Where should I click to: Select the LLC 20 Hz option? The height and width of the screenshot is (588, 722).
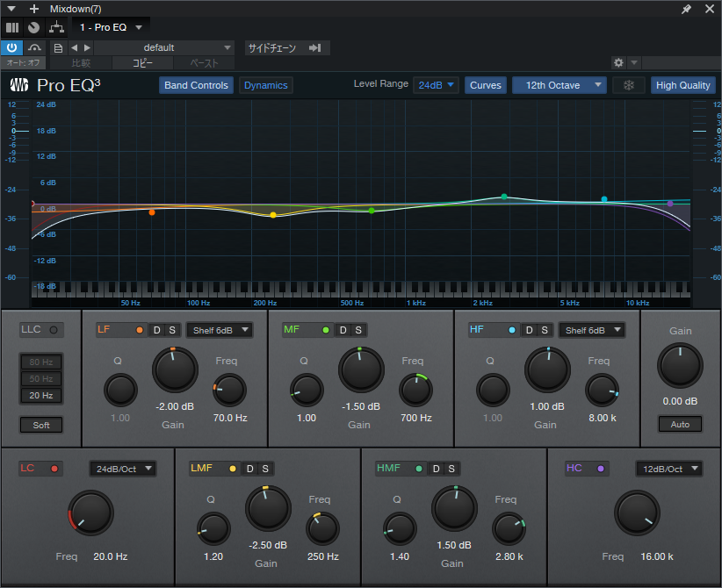[41, 395]
